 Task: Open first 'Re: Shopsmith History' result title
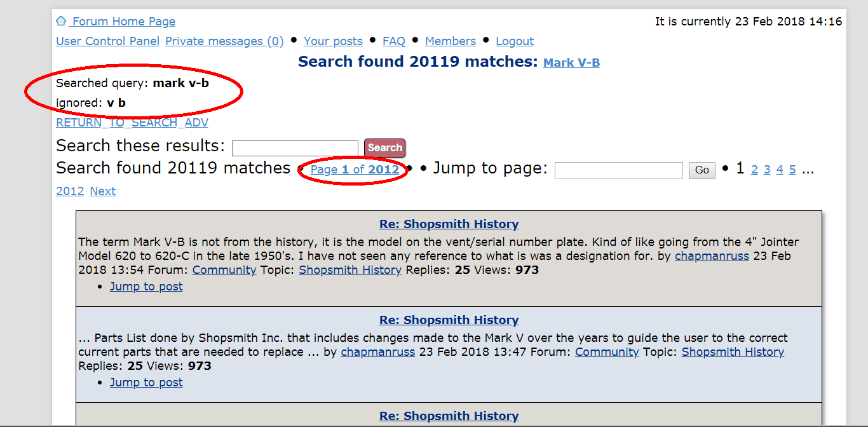(449, 224)
